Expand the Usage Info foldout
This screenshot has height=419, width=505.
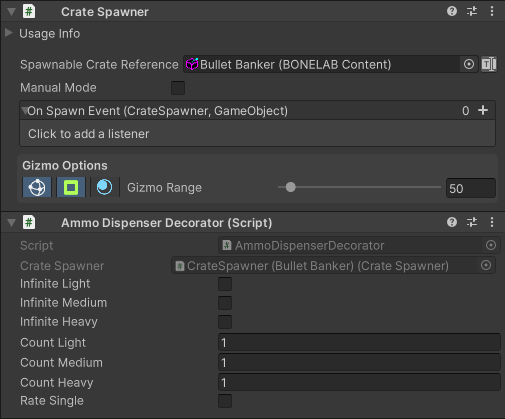tap(9, 33)
